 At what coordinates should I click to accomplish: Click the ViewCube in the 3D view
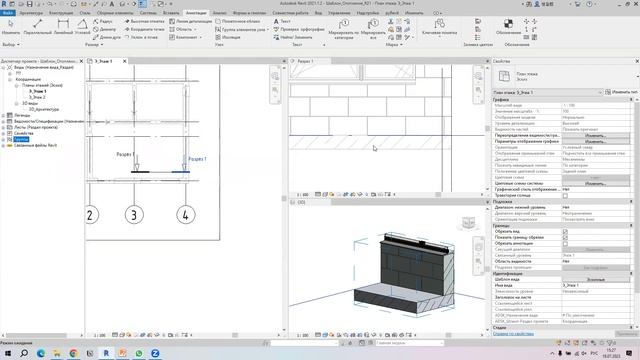(468, 223)
